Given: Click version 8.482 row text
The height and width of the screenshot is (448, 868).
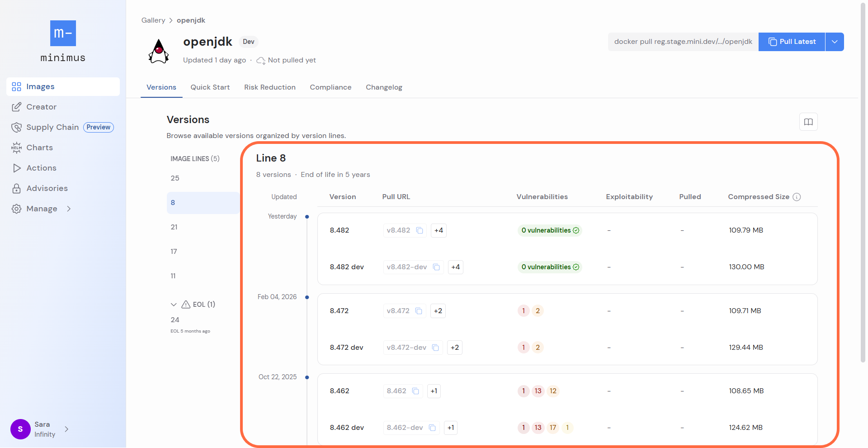Looking at the screenshot, I should coord(340,230).
